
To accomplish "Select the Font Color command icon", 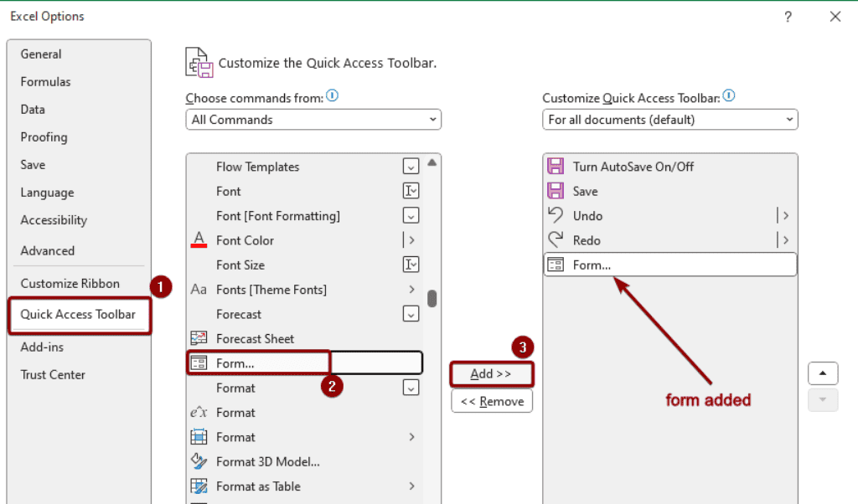I will (x=199, y=240).
